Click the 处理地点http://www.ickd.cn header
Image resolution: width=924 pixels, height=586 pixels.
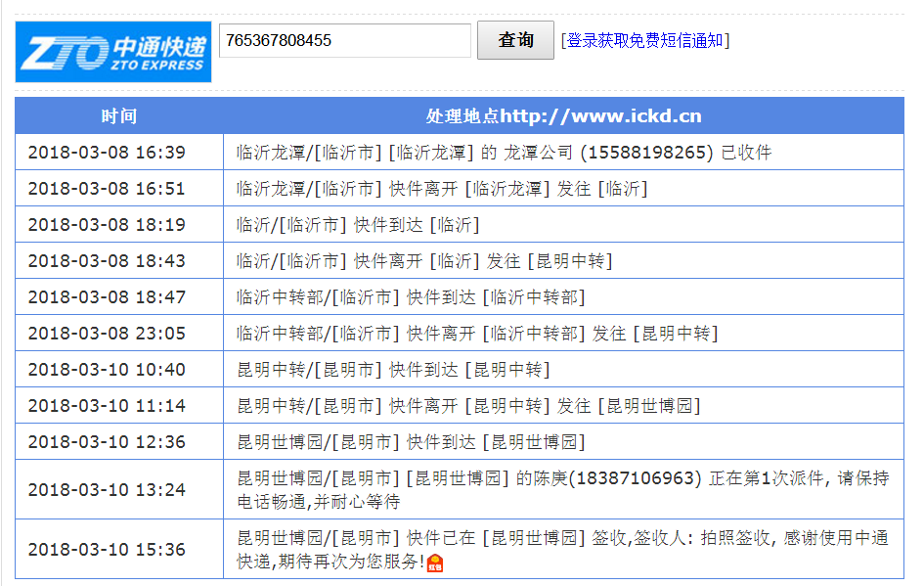pos(564,116)
